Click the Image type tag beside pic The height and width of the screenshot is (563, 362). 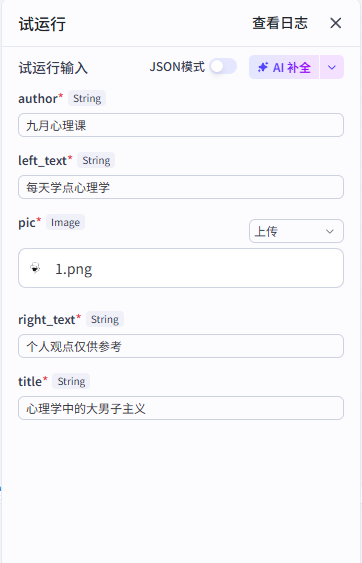[x=65, y=223]
